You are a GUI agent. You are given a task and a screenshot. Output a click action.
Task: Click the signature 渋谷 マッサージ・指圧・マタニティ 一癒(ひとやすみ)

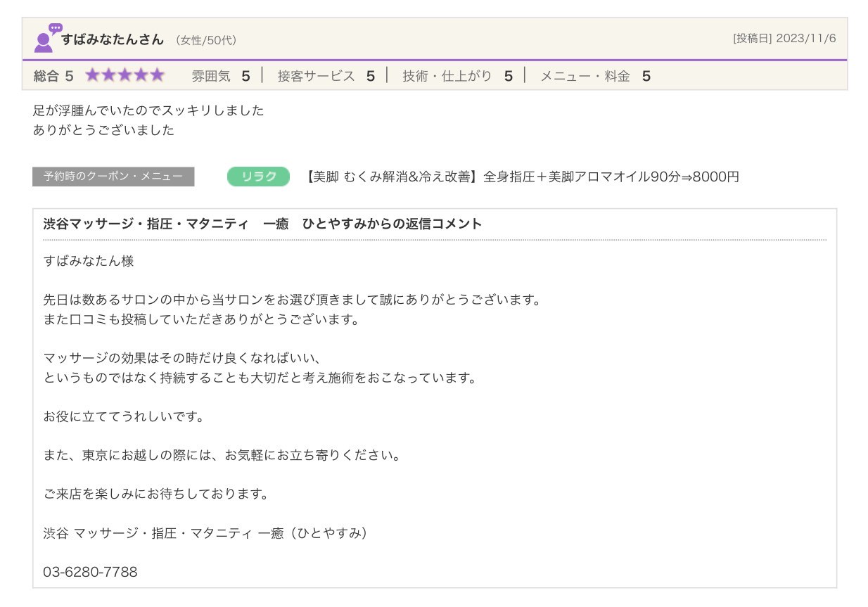[205, 533]
